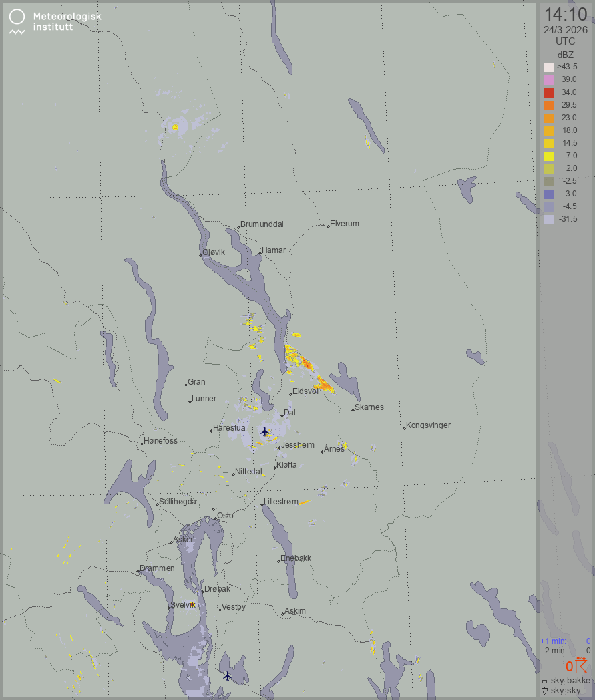Select the blue -3.0 dBZ swatch
Viewport: 595px width, 700px height.
point(549,194)
